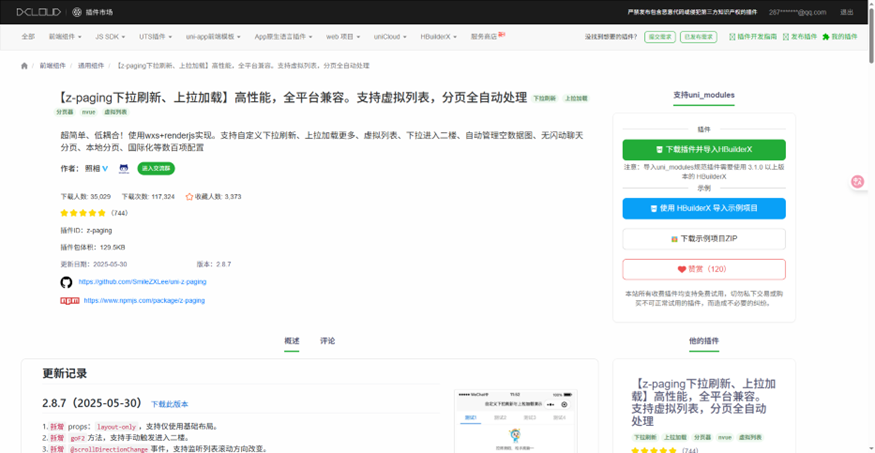Image resolution: width=875 pixels, height=453 pixels.
Task: Click the 版本: 2.8.7 text
Action: pos(214,264)
